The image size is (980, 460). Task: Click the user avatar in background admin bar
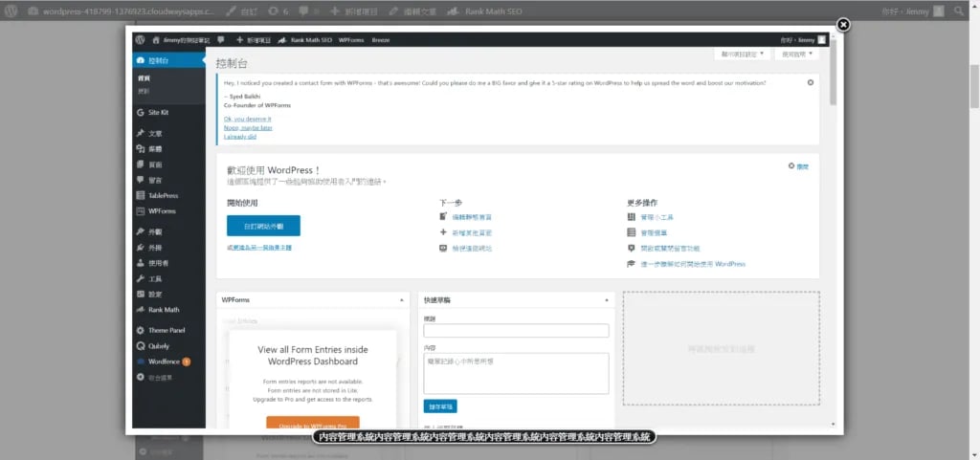tap(939, 11)
